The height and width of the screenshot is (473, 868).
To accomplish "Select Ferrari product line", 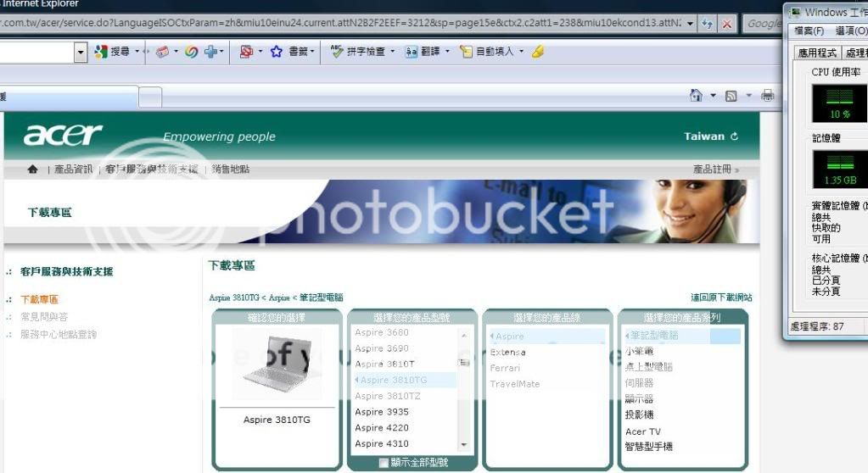I will click(505, 369).
